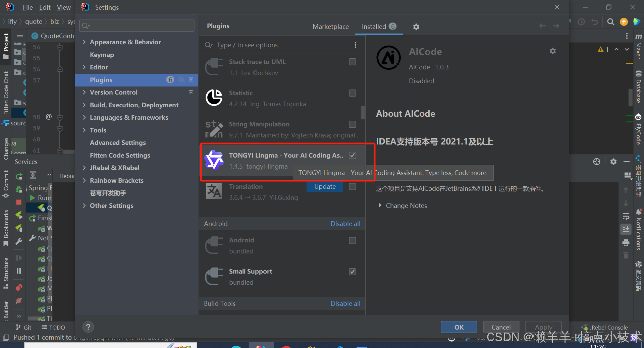Open the Maven tool window

pos(639,47)
